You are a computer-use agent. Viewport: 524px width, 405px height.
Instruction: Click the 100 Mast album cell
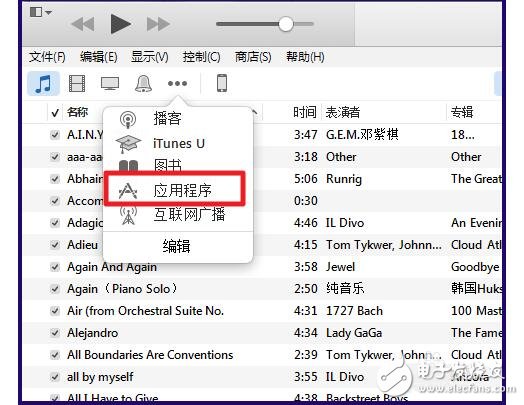coord(476,311)
